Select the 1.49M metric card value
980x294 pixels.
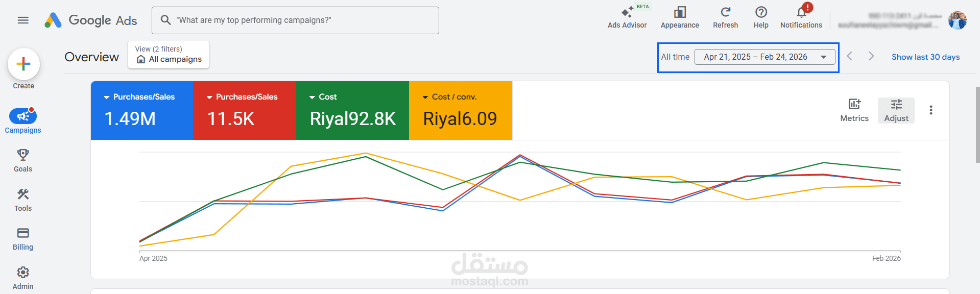130,119
